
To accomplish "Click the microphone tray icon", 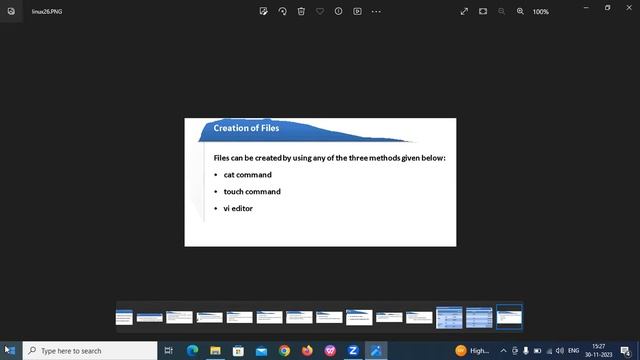I will click(x=526, y=351).
